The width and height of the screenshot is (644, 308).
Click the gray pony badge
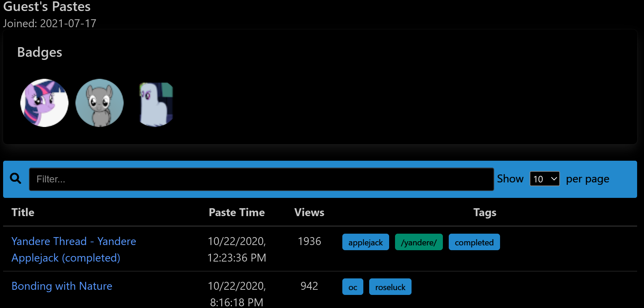click(100, 103)
